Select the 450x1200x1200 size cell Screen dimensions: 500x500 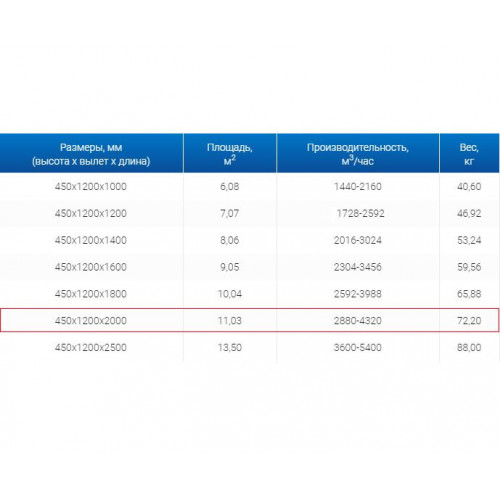coord(91,213)
